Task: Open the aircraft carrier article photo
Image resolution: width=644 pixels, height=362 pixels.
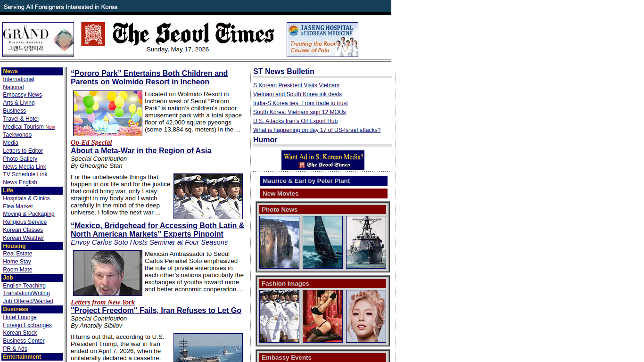Action: click(208, 348)
